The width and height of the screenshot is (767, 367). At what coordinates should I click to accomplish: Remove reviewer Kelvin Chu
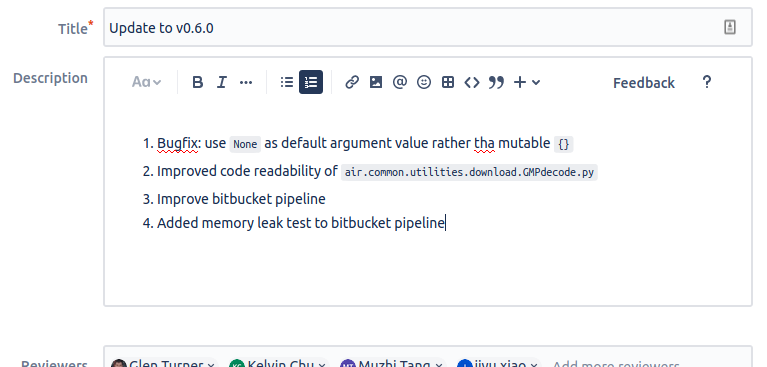[322, 365]
